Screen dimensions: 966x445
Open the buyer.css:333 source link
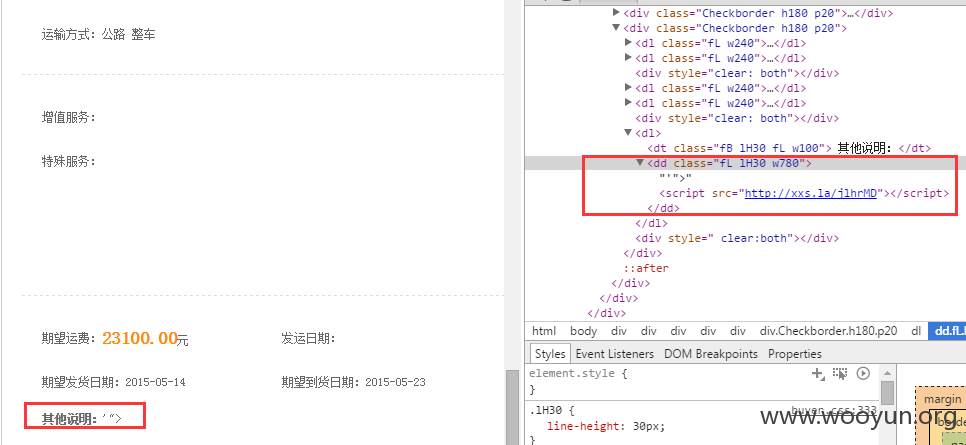point(834,410)
